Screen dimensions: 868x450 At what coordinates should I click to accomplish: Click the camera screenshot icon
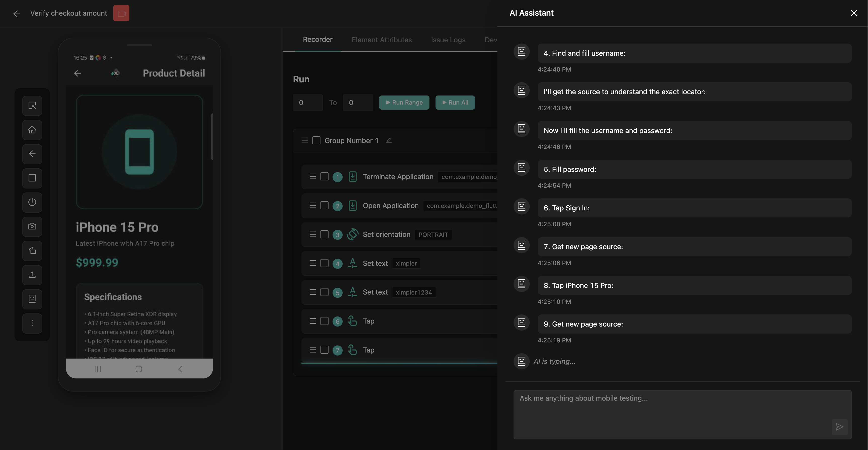point(32,226)
